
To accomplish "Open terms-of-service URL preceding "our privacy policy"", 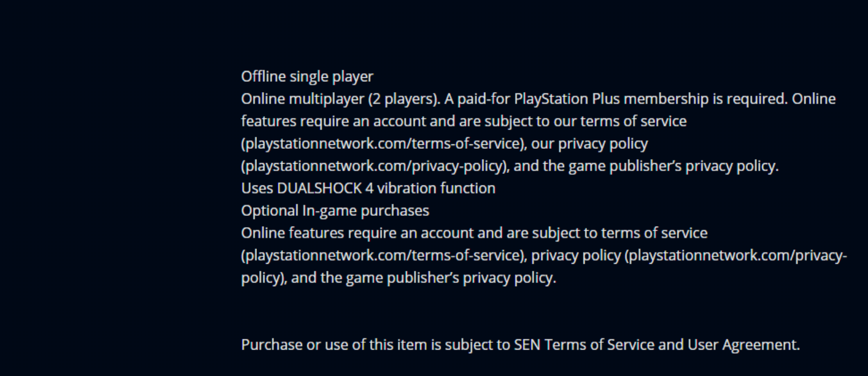I will [383, 144].
